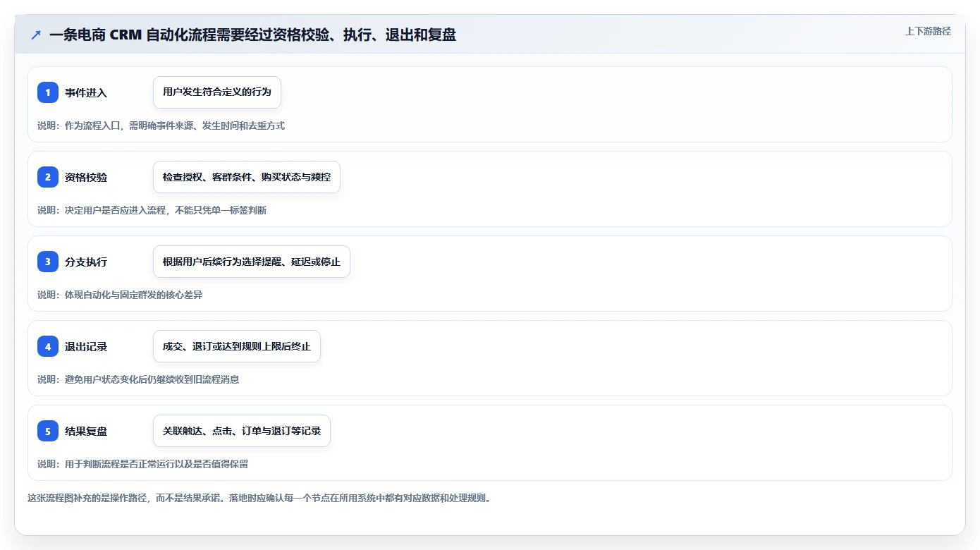
Task: Click the arrow icon beside the flowchart title
Action: [36, 35]
